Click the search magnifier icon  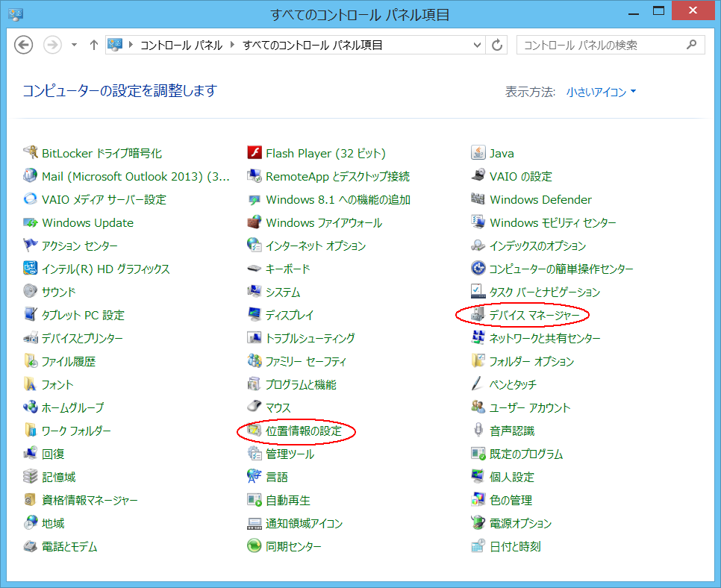tap(691, 45)
